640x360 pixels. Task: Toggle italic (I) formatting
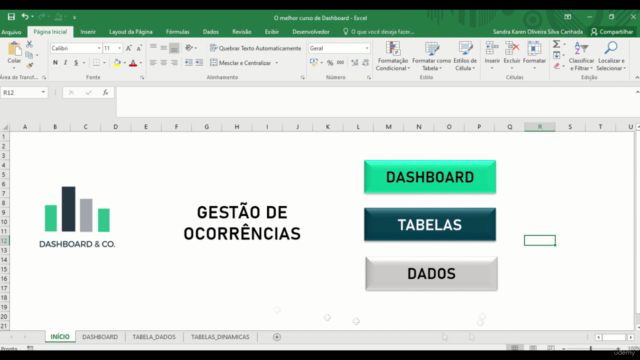[65, 63]
